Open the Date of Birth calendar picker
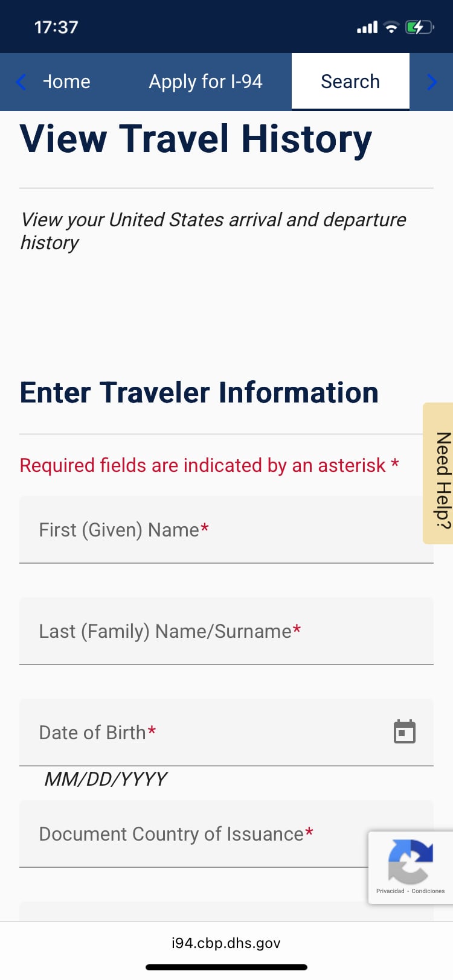This screenshot has width=453, height=980. (405, 732)
